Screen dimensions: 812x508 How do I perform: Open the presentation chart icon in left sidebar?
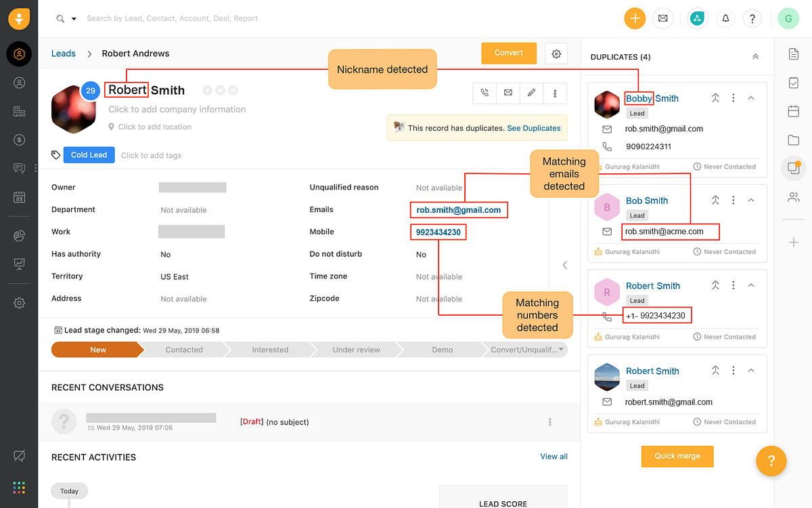point(19,263)
